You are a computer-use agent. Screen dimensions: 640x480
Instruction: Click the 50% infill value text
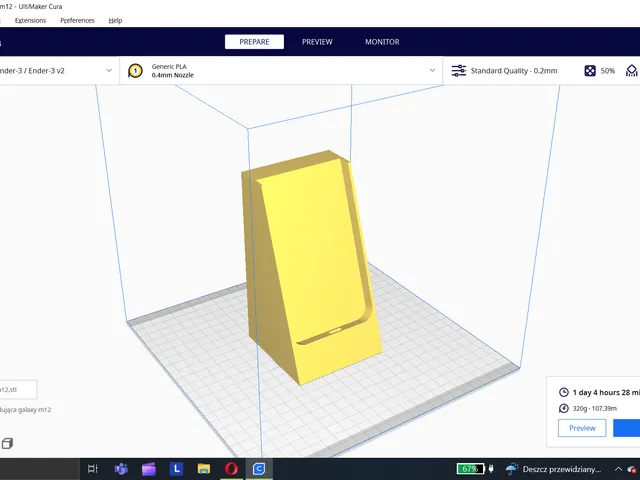[607, 71]
